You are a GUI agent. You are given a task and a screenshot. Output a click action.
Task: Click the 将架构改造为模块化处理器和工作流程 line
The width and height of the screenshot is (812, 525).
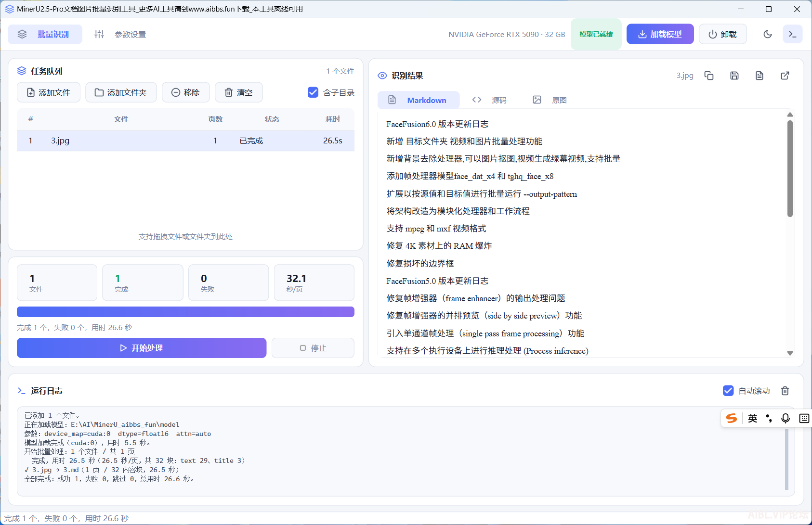point(458,211)
